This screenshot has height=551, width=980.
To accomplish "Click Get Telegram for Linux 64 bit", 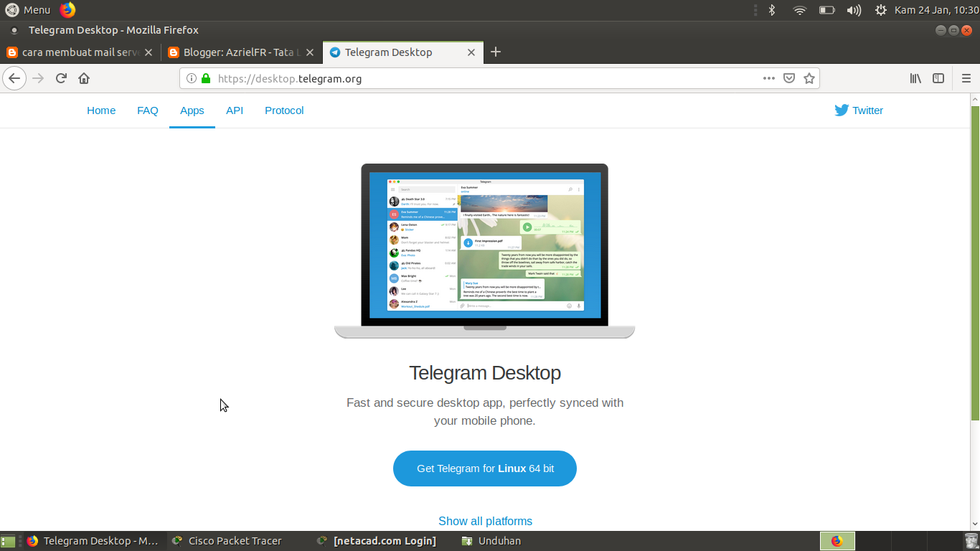I will 485,468.
